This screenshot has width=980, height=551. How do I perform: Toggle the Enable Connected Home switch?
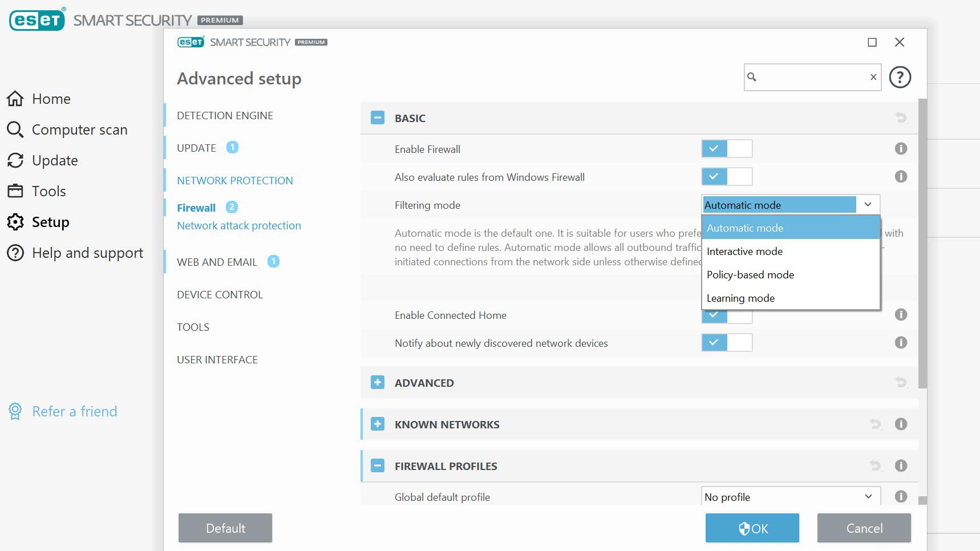point(727,317)
